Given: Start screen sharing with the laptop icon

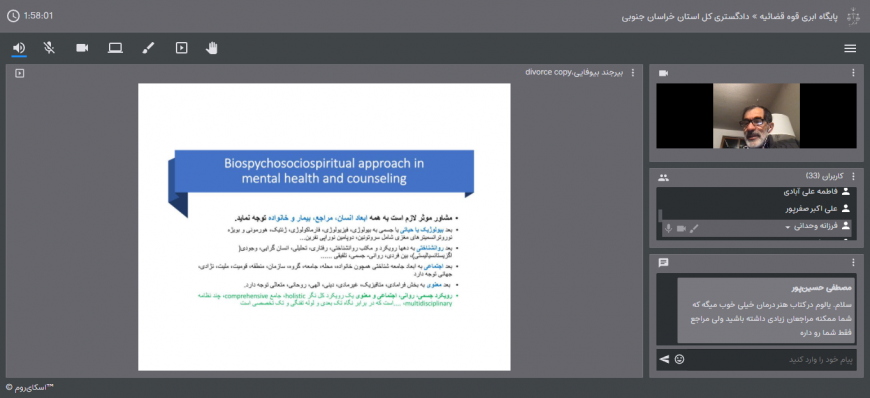Looking at the screenshot, I should (115, 48).
